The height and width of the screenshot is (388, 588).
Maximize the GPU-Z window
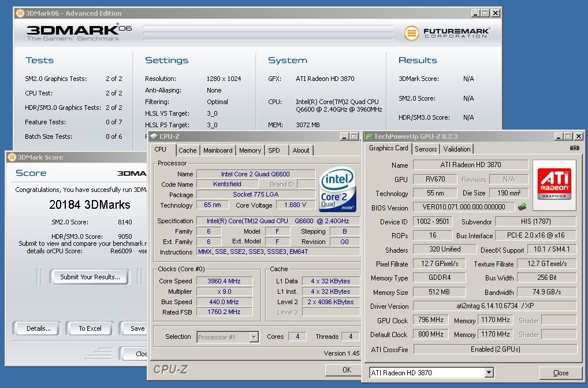click(x=568, y=136)
